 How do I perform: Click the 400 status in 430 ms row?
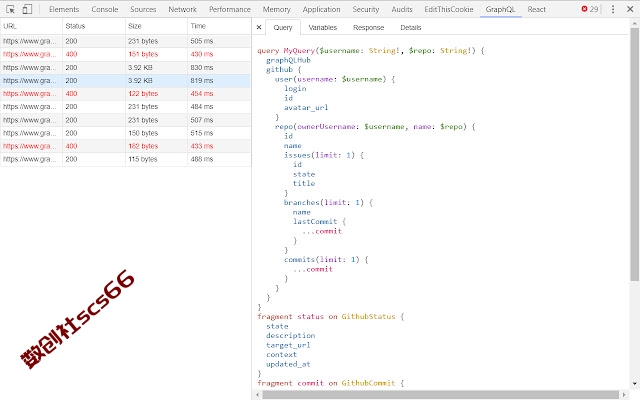point(71,54)
